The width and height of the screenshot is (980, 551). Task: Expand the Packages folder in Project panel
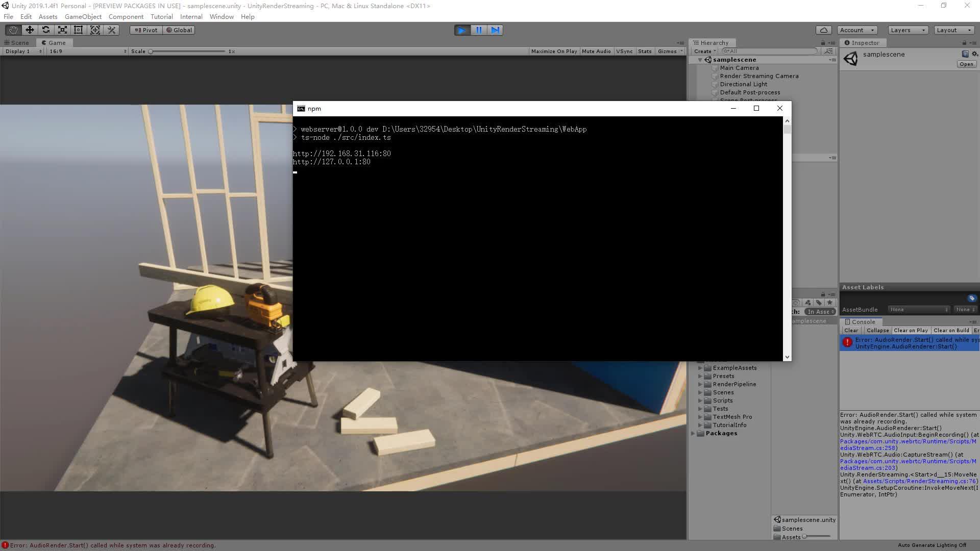coord(694,433)
